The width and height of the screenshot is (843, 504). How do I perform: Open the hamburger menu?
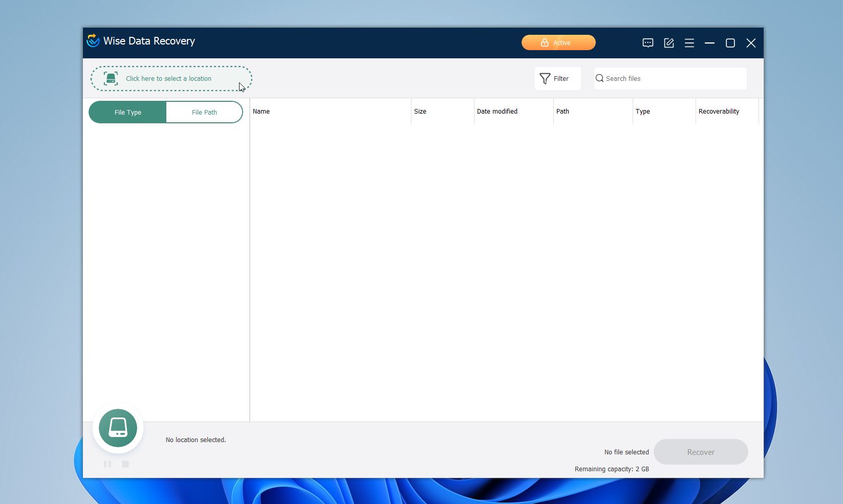click(x=689, y=43)
